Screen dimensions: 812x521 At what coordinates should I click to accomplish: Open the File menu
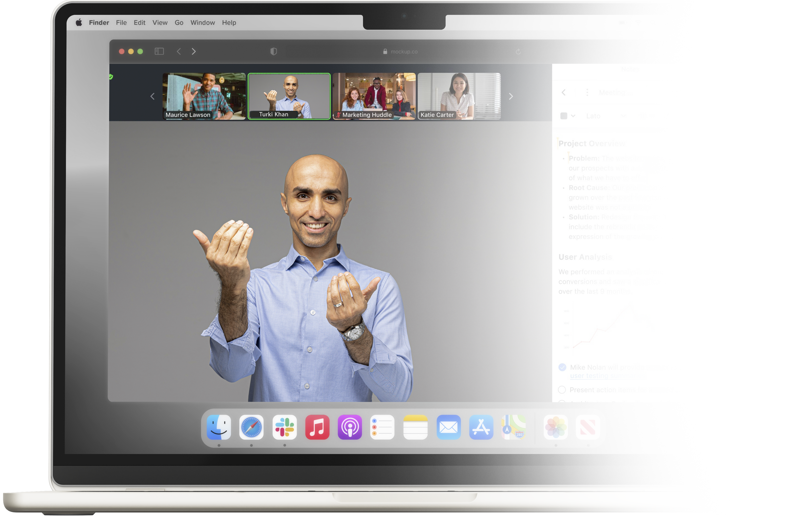121,23
